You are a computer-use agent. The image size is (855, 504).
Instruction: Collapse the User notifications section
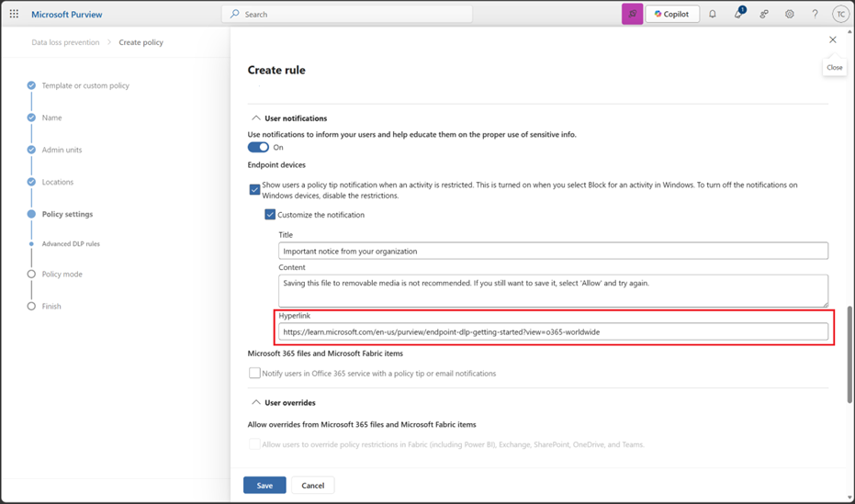pyautogui.click(x=255, y=118)
